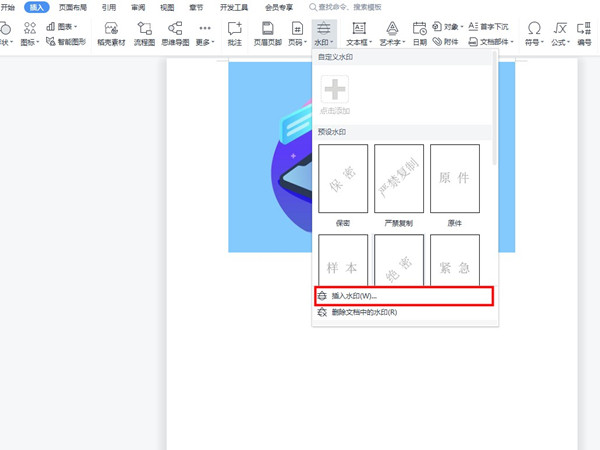
Task: Expand the 文本框 text box dropdown
Action: click(359, 44)
